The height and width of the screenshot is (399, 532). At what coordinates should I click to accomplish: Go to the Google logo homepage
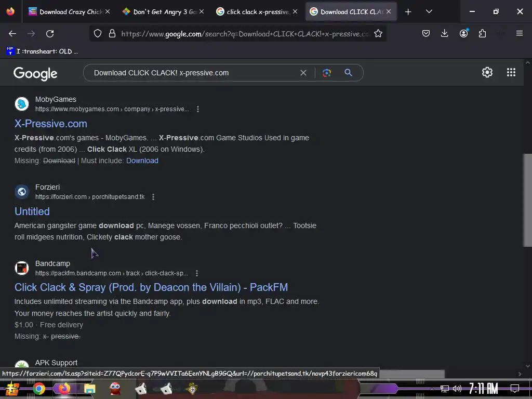tap(35, 74)
